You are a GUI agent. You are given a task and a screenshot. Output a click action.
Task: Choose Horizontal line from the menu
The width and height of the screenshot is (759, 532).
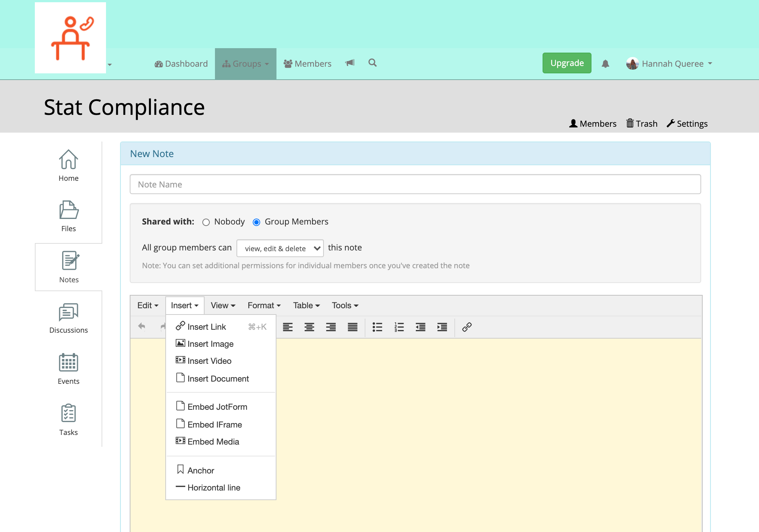(x=221, y=488)
